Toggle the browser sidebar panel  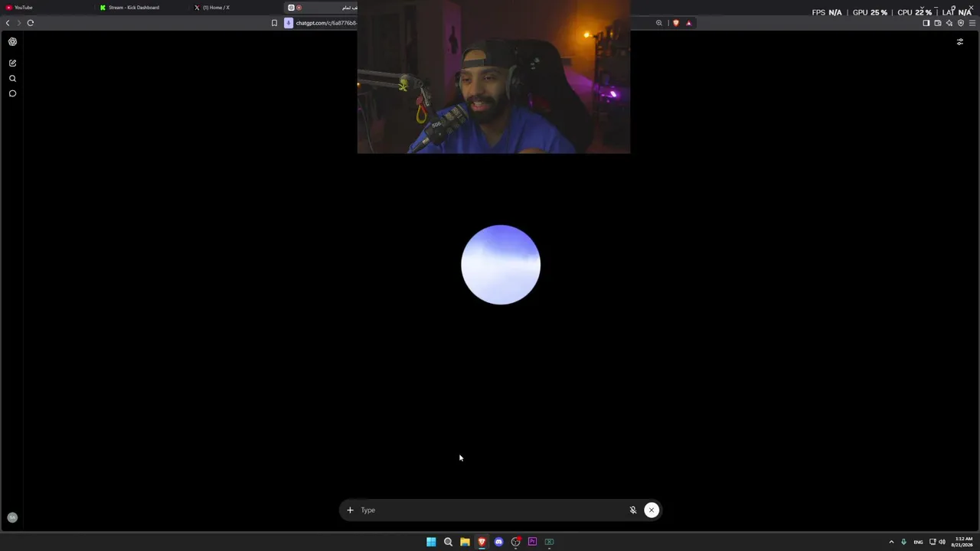tap(926, 23)
